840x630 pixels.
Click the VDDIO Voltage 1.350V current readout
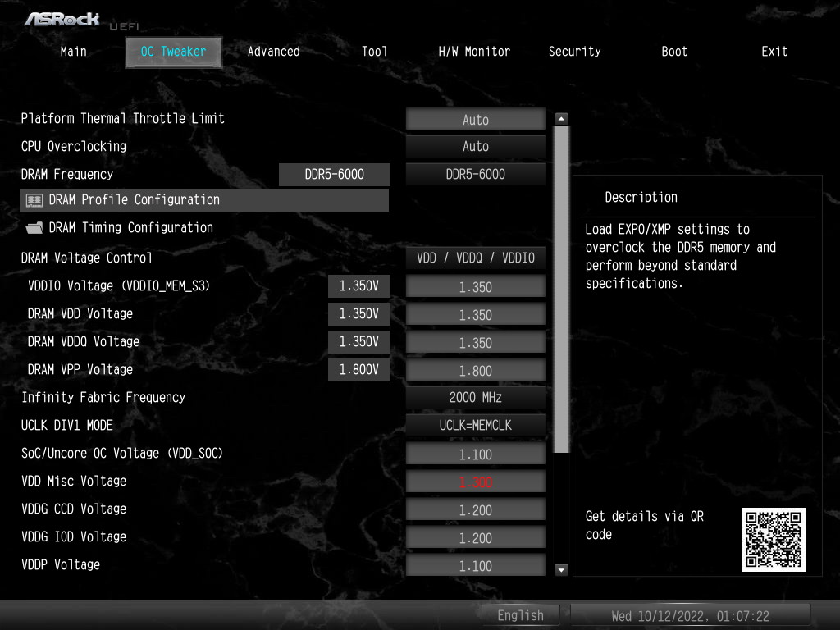point(359,285)
